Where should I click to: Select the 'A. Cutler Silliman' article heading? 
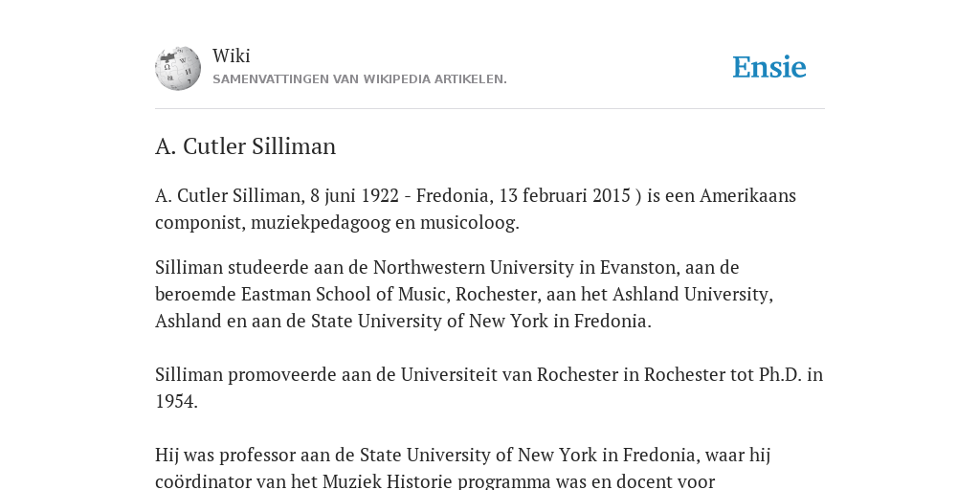(246, 146)
